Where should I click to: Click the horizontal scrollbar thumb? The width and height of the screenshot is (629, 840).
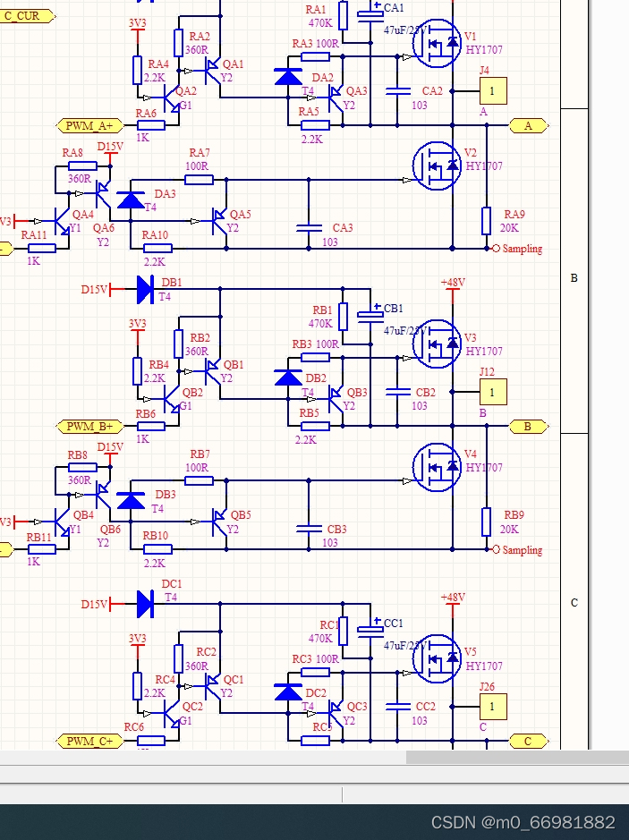(517, 757)
